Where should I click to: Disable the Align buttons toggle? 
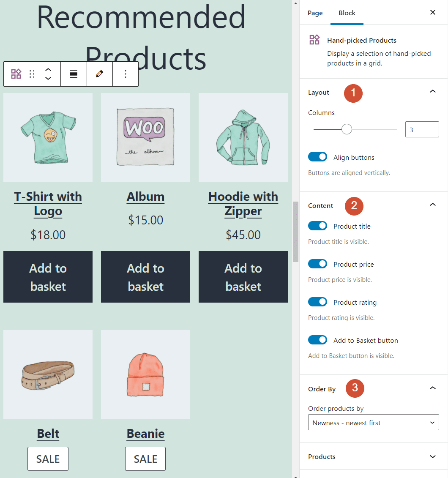[x=317, y=156]
